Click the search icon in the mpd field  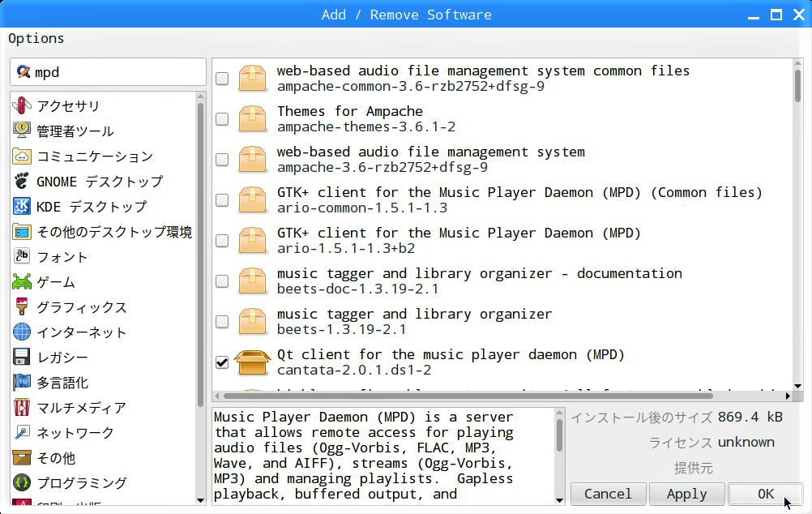coord(24,71)
